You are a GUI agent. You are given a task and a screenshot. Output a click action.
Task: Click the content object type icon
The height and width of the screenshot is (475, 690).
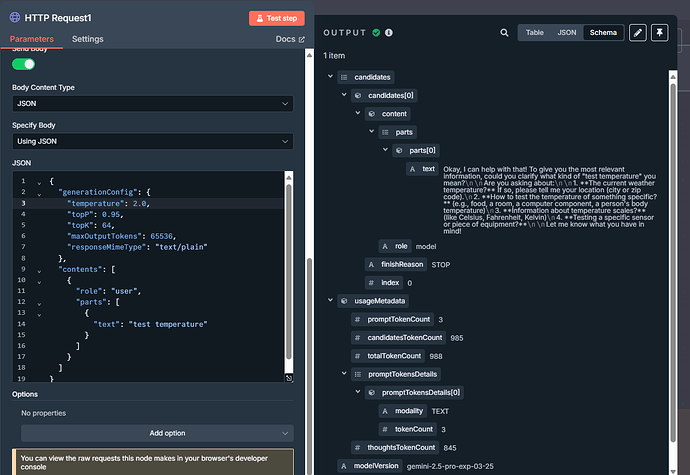372,114
